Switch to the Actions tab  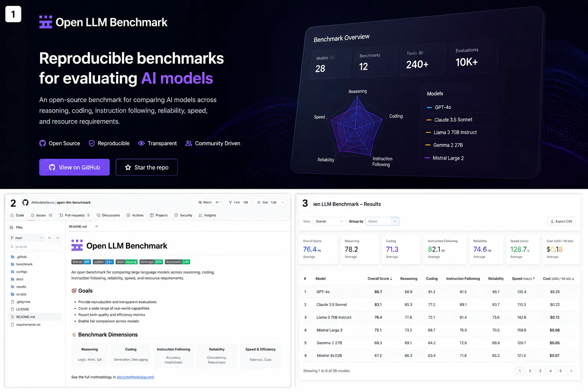coord(135,216)
